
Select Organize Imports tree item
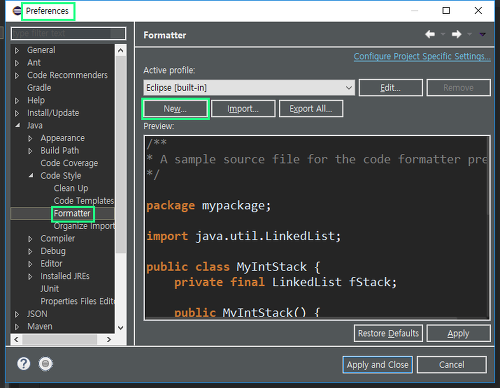pyautogui.click(x=84, y=226)
